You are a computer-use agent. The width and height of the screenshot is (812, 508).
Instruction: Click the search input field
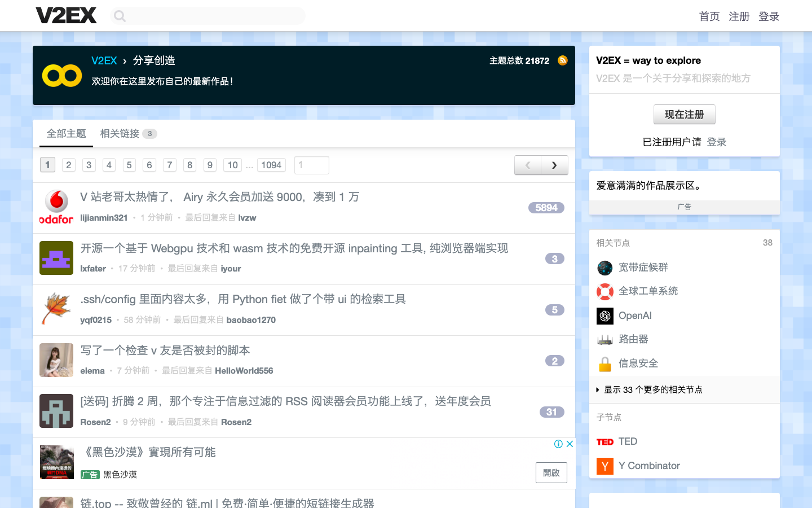point(208,15)
